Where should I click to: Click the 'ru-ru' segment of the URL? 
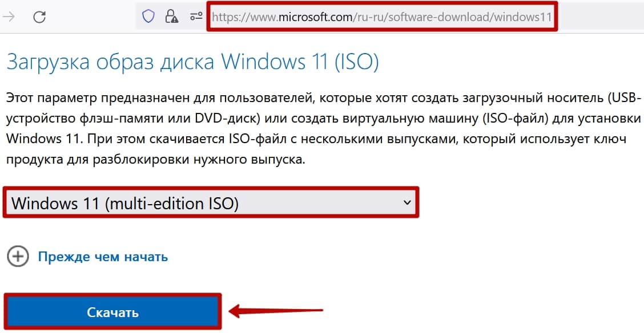[369, 17]
